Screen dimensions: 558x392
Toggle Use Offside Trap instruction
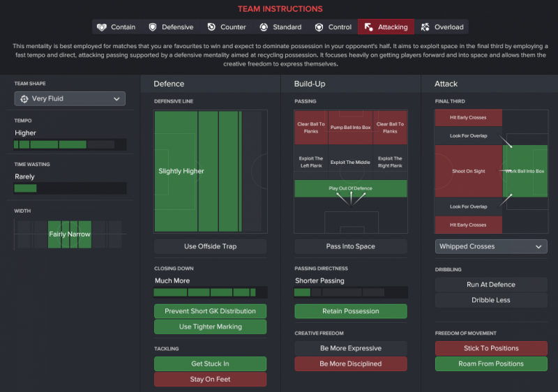pyautogui.click(x=210, y=246)
